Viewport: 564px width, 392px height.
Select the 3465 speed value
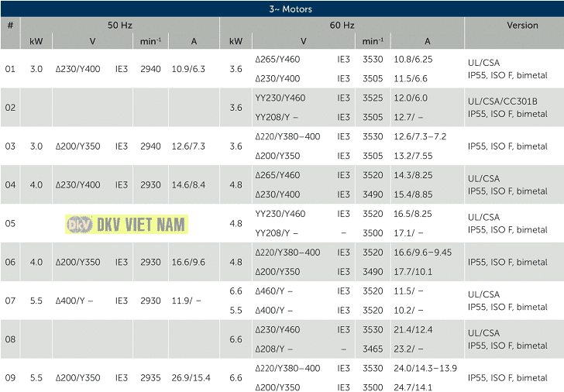(x=373, y=349)
